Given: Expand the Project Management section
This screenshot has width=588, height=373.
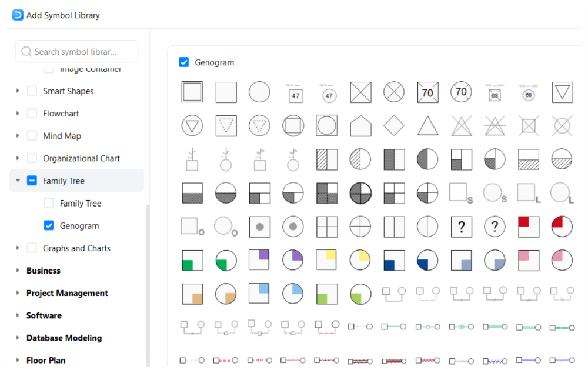Looking at the screenshot, I should (x=18, y=293).
